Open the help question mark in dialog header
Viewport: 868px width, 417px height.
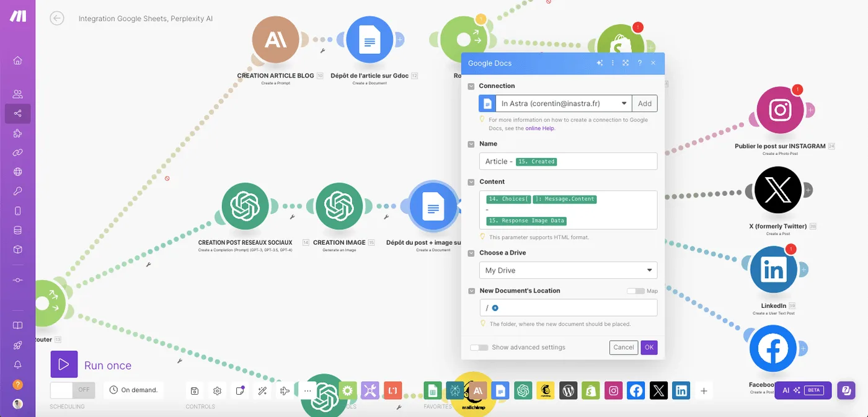[639, 63]
